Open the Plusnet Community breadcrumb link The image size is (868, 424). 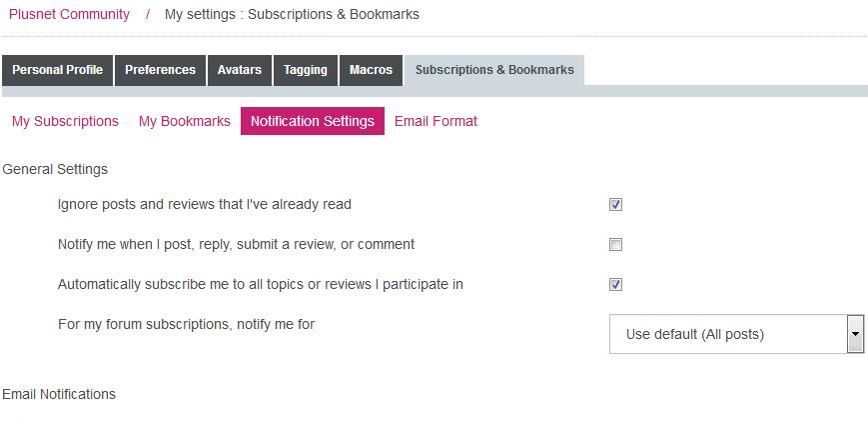coord(69,14)
